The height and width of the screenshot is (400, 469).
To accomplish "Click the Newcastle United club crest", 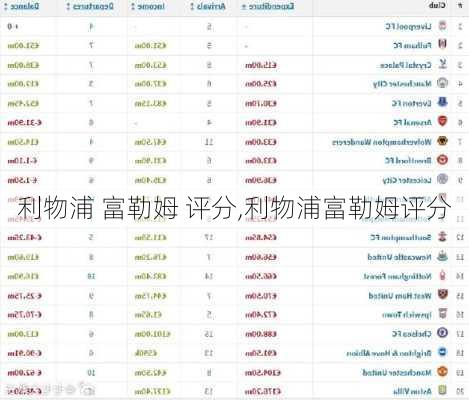I will coord(442,256).
